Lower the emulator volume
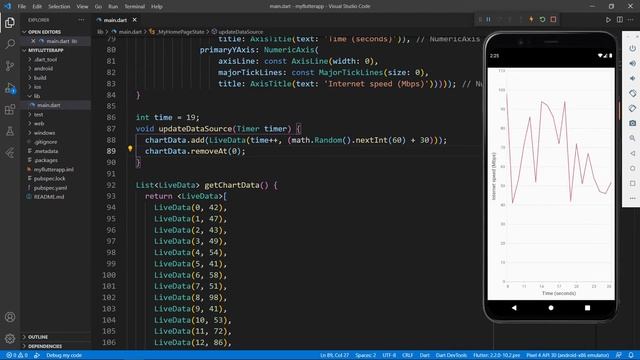Screen dimensions: 640x360 pos(632,78)
